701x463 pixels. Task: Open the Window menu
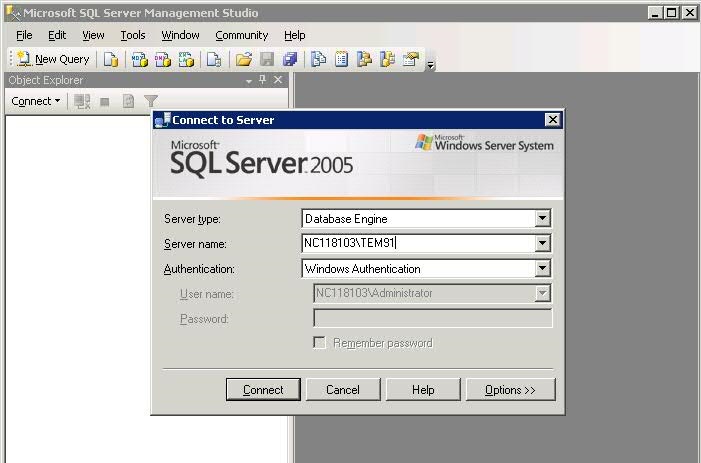(x=180, y=35)
